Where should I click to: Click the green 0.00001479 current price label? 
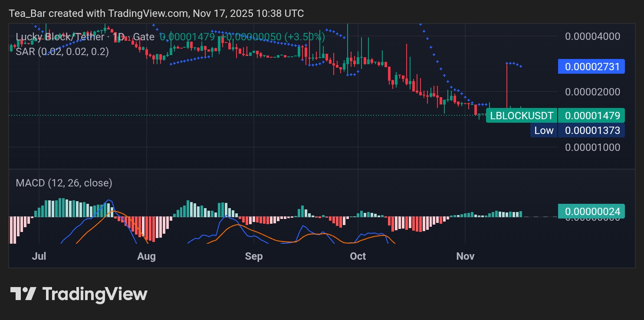click(x=591, y=115)
